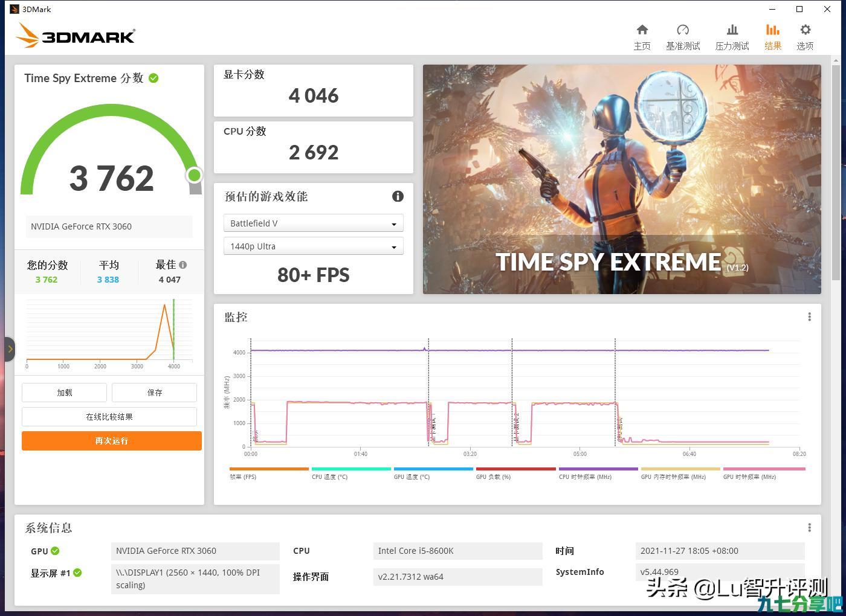This screenshot has width=846, height=616.
Task: Open the 压力测试 stress test tab
Action: click(732, 37)
